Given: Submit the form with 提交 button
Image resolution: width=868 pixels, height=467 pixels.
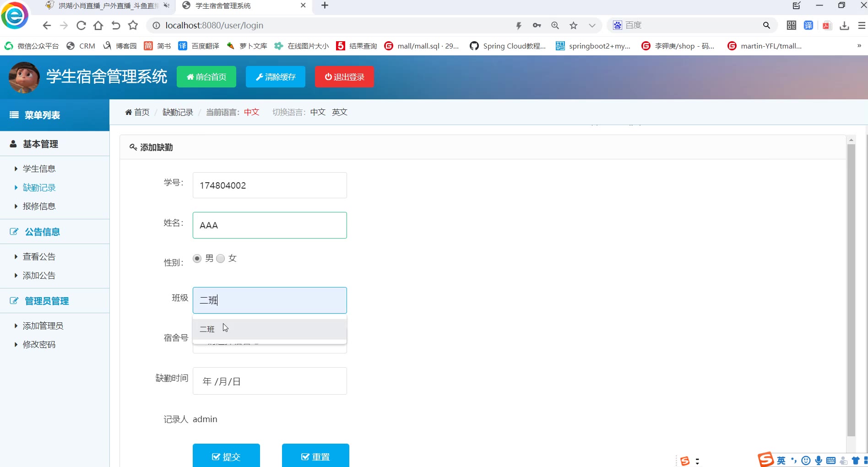Looking at the screenshot, I should [226, 456].
